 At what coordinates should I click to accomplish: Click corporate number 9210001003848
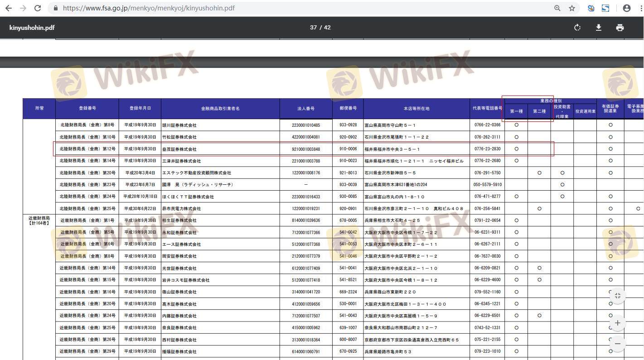click(x=306, y=149)
